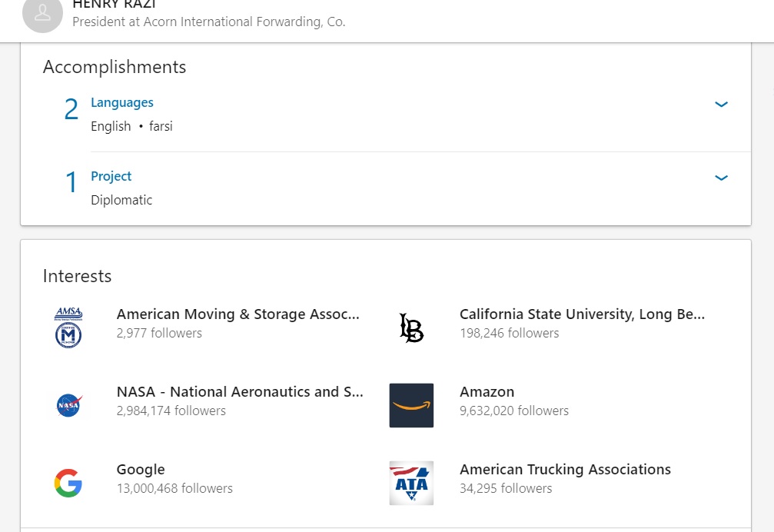The width and height of the screenshot is (774, 532).
Task: Click Google's 13,000,468 followers text
Action: [174, 488]
